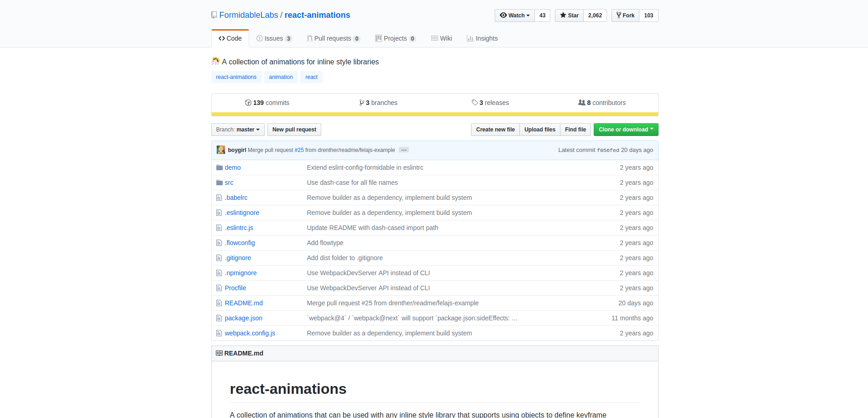Click the branches icon
868x418 pixels.
[x=361, y=103]
